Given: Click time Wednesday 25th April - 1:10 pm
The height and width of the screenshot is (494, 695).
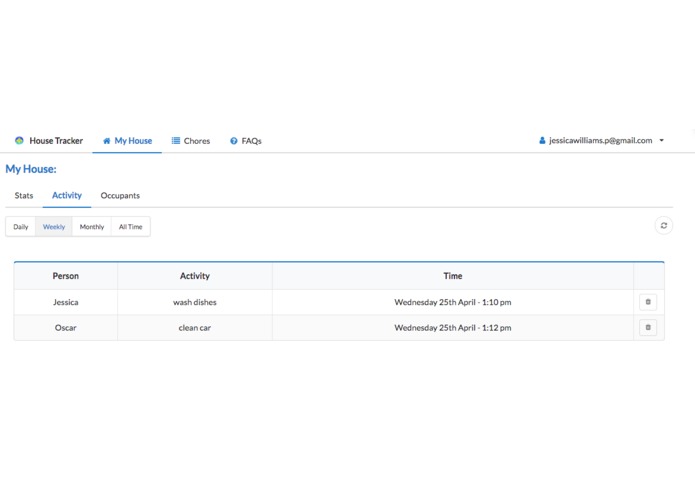Looking at the screenshot, I should [453, 302].
